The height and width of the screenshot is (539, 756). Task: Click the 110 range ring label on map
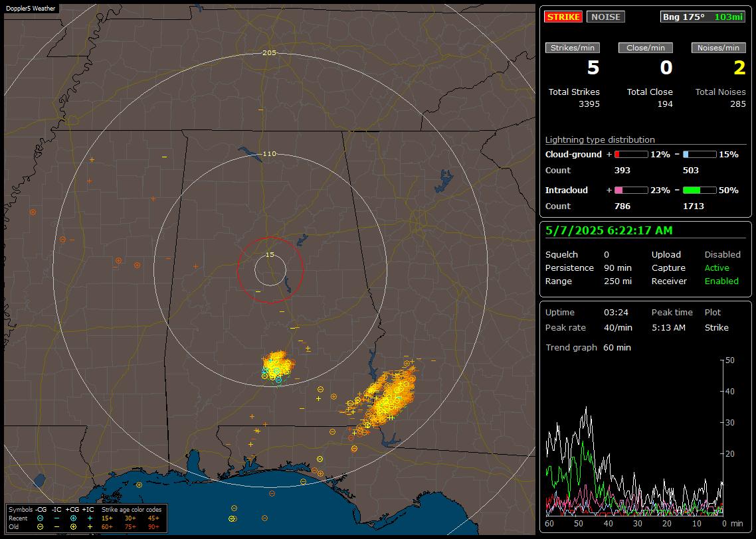[269, 154]
